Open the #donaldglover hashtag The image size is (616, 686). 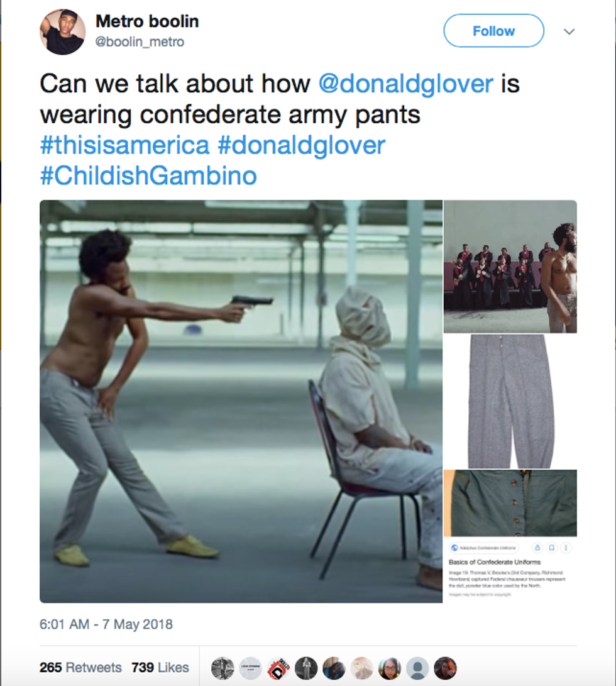point(302,145)
